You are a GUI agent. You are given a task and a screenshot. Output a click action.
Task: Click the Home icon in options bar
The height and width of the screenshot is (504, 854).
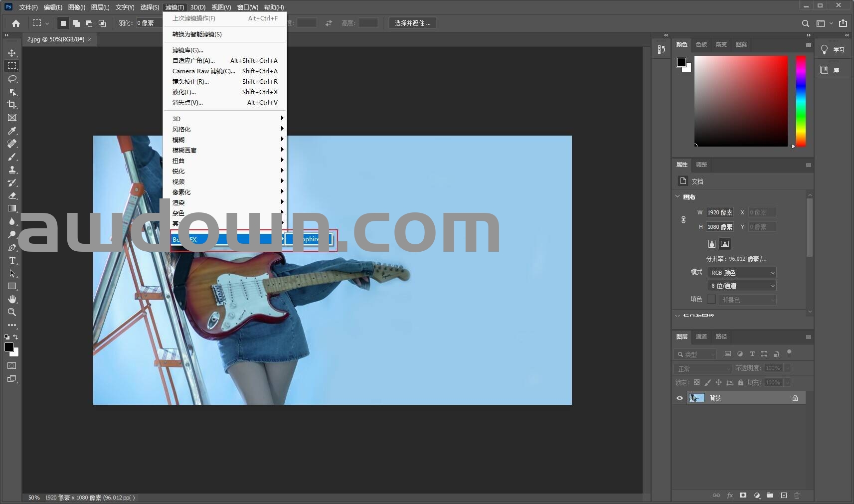(x=16, y=23)
